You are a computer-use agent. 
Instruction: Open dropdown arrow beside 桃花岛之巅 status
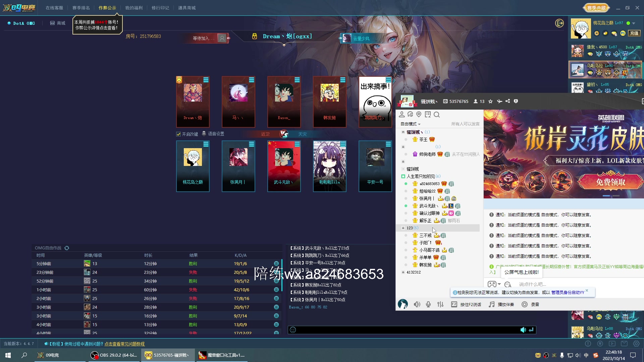634,23
